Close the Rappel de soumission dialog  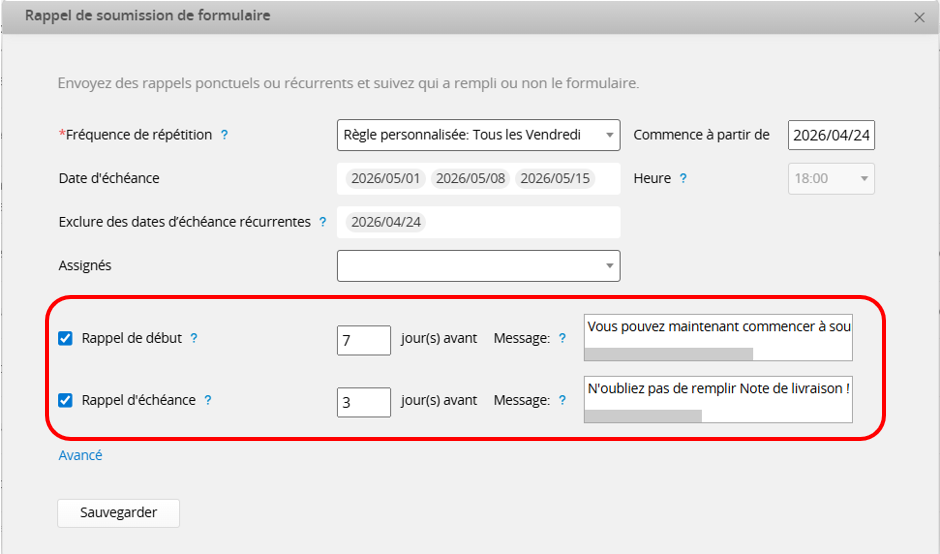click(x=919, y=17)
